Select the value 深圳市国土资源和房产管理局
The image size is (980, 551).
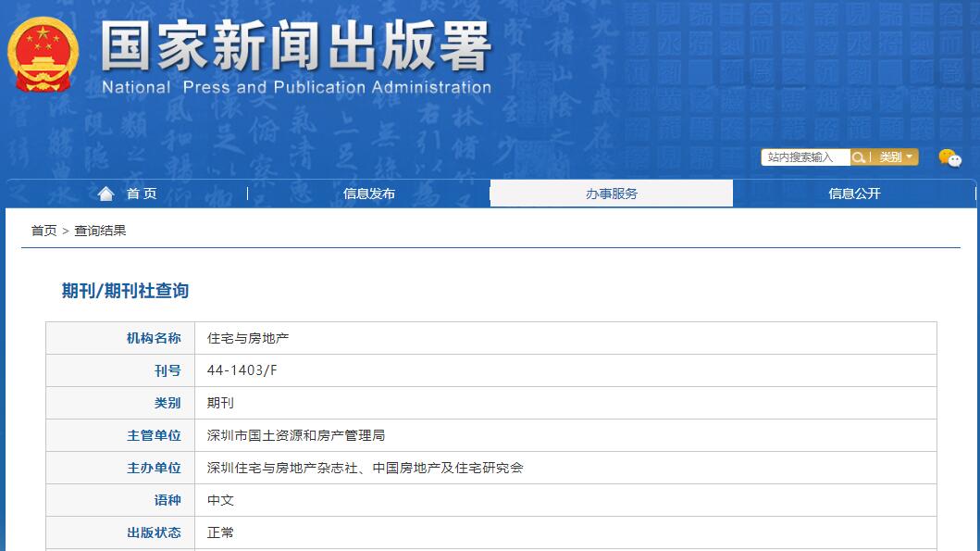pyautogui.click(x=296, y=436)
